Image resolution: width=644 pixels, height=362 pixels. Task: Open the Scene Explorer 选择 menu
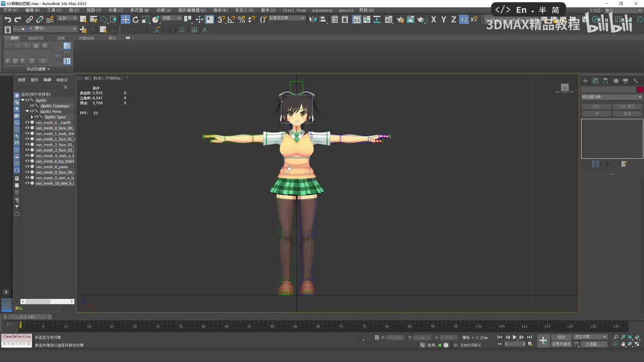coord(22,79)
